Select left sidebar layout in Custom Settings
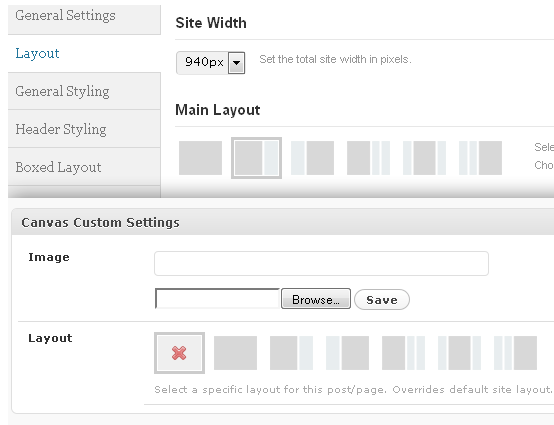Screen dimensions: 554x425 347,353
